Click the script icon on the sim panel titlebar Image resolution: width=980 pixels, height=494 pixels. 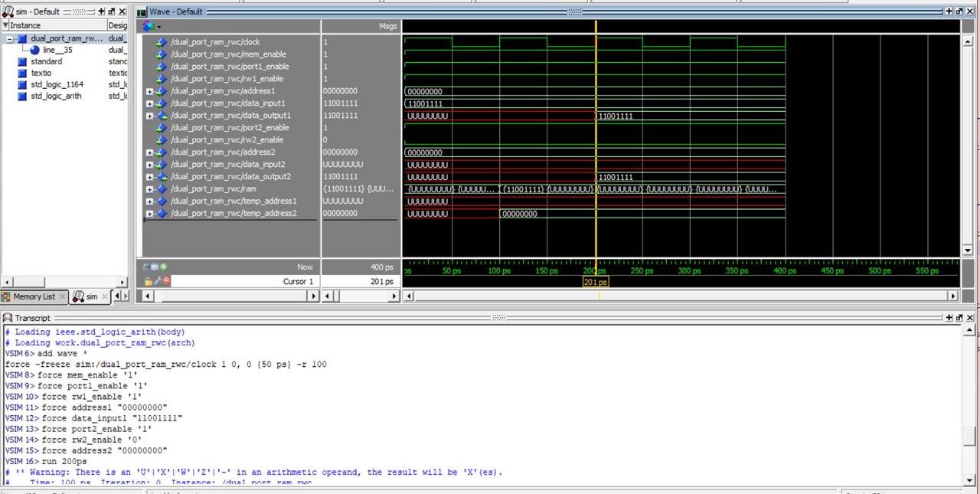(x=9, y=12)
